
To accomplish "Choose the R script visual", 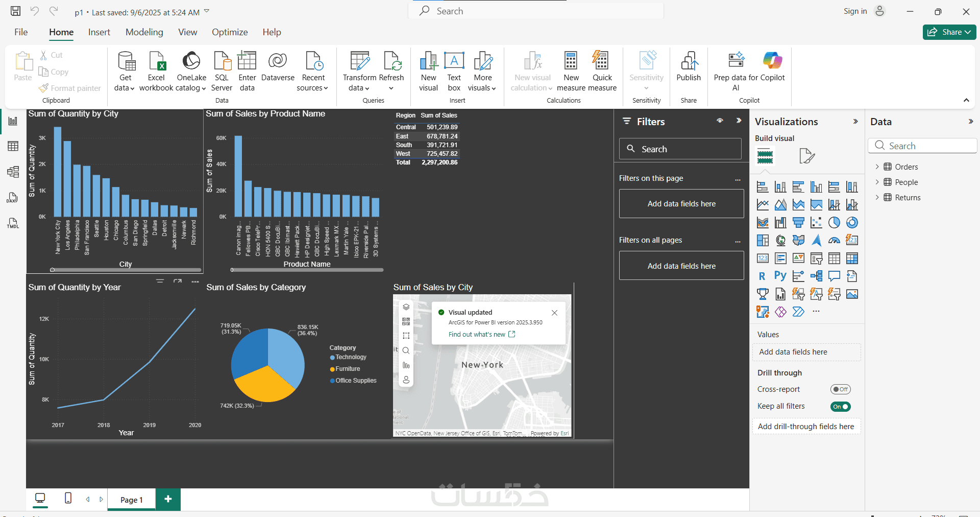I will coord(763,276).
